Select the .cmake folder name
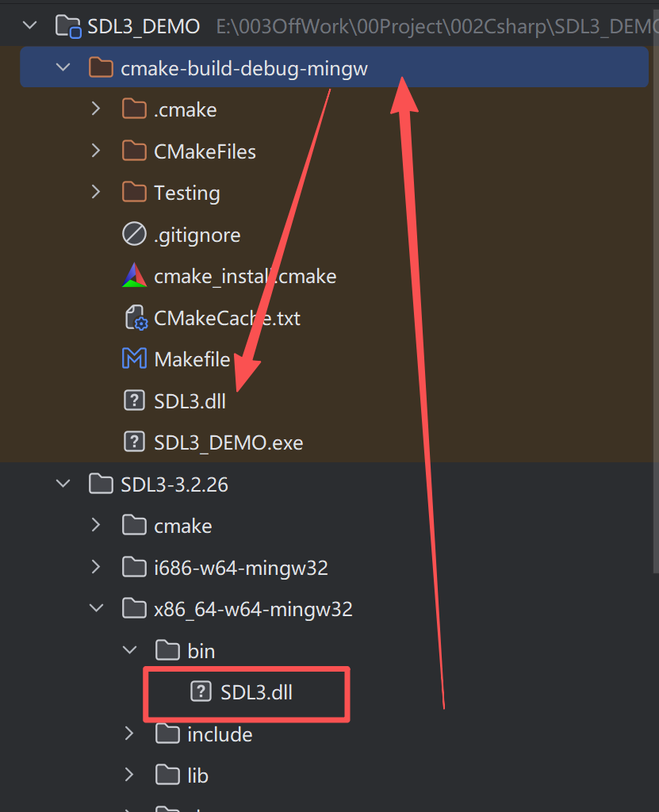 coord(185,109)
